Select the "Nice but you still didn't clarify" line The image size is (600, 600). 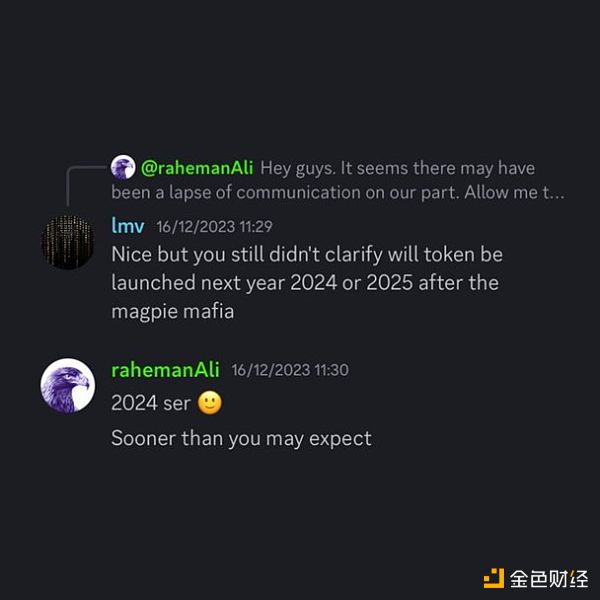coord(307,255)
